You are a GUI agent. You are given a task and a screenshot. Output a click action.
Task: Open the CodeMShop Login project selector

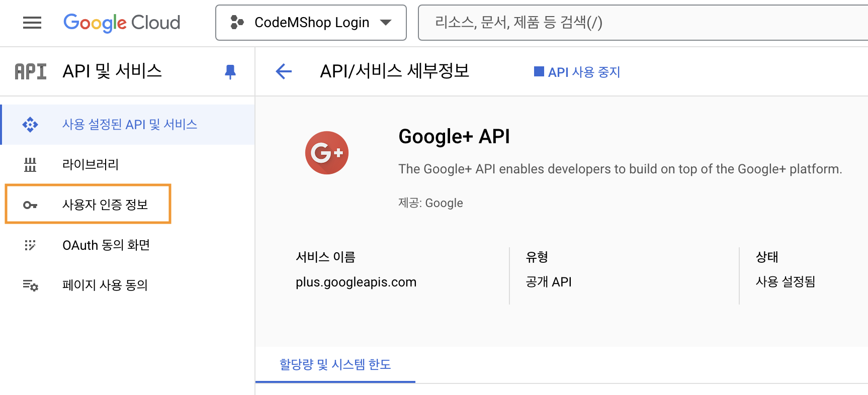pyautogui.click(x=311, y=23)
